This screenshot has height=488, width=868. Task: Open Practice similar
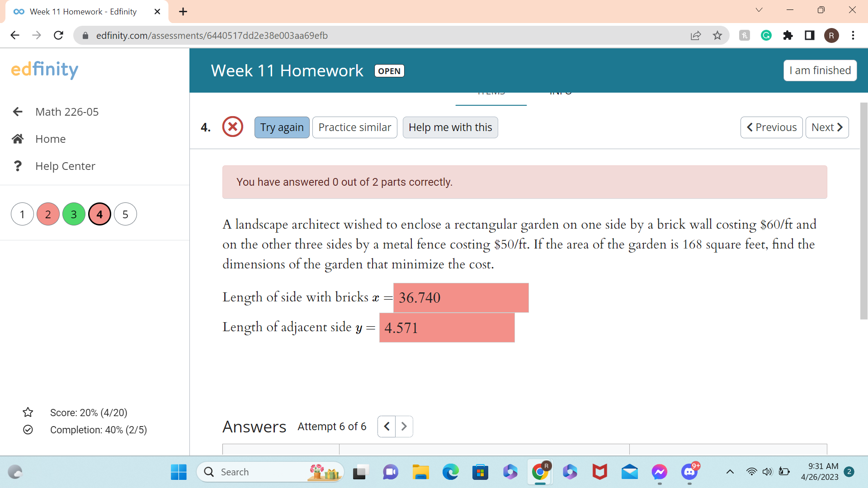354,127
